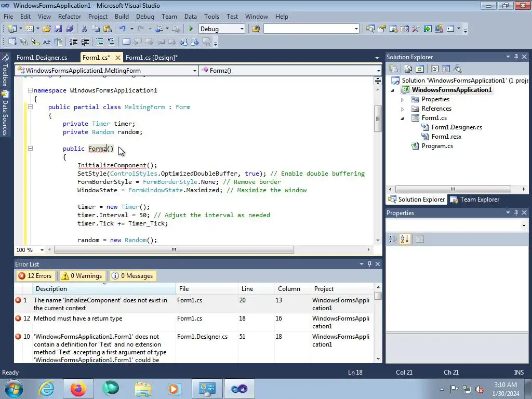
Task: Click the Paste clipboard icon
Action: [x=108, y=29]
